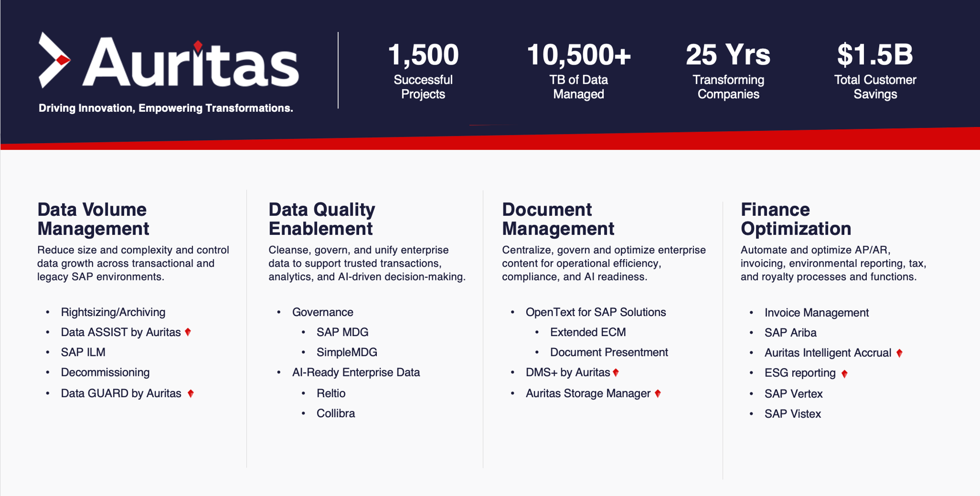Click the Auritas chevron logo mark
The width and height of the screenshot is (980, 496).
click(x=55, y=60)
